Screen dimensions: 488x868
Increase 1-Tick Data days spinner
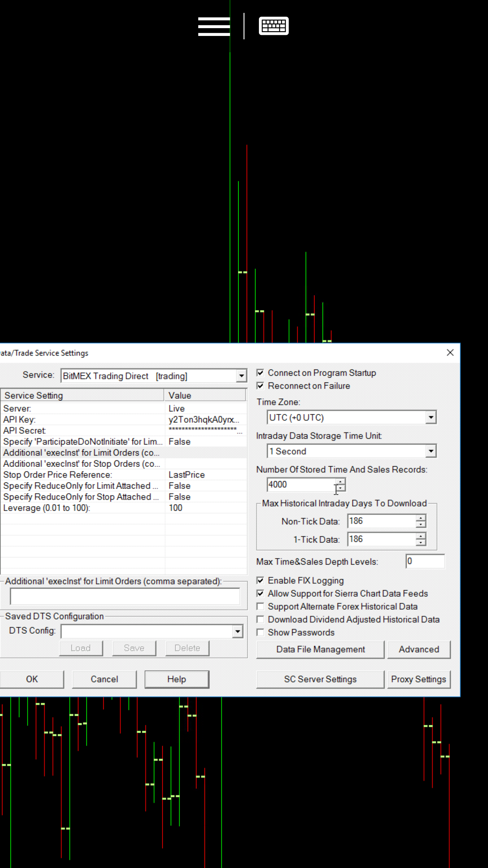click(x=421, y=536)
